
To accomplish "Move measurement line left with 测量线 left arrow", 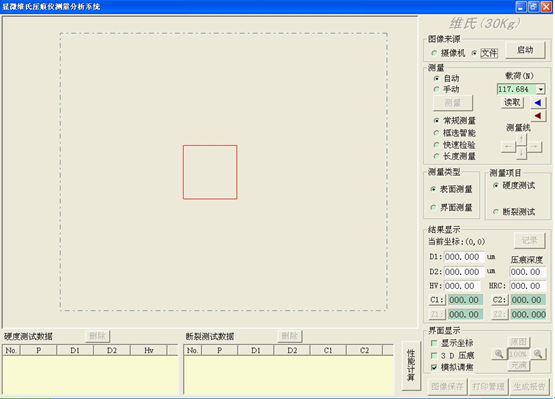I will point(508,146).
